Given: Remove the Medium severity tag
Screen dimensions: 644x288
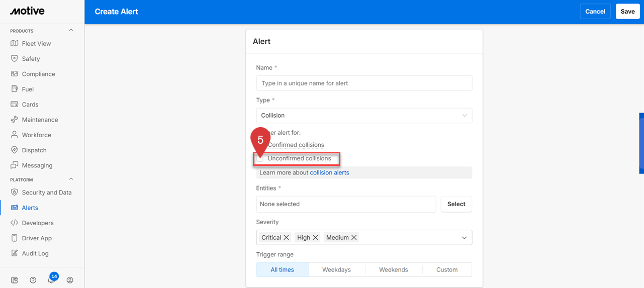Looking at the screenshot, I should tap(354, 237).
